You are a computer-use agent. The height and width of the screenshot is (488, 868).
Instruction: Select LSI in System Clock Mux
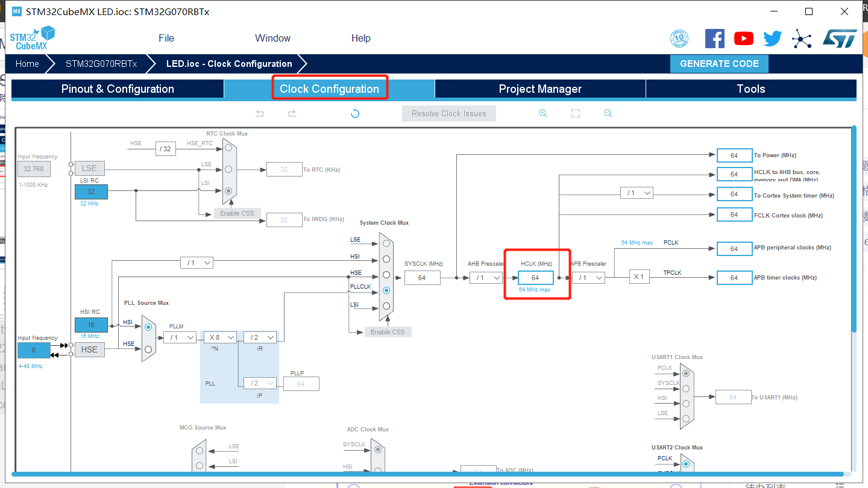click(386, 306)
